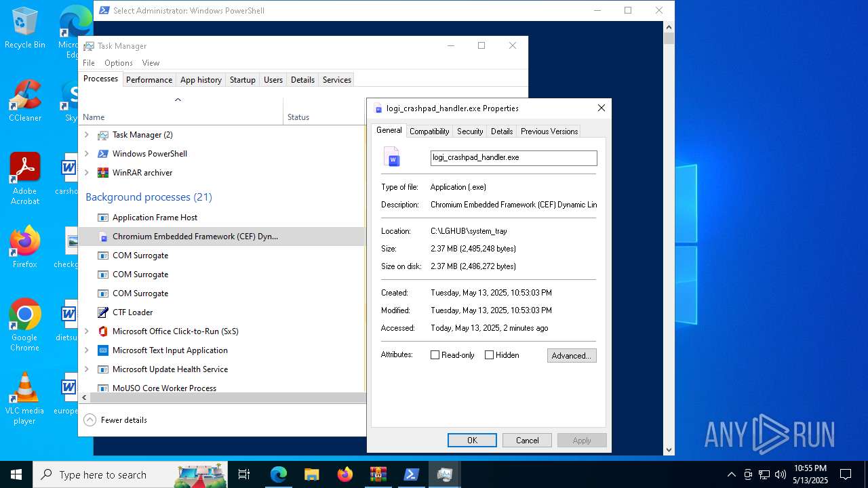Show hidden system tray icons chevron
The image size is (868, 488).
tap(731, 474)
